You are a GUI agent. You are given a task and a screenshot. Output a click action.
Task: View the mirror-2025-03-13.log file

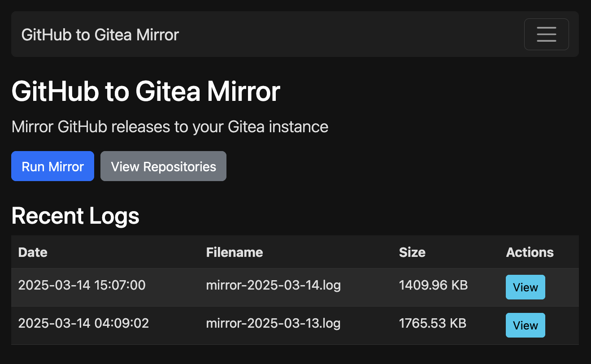[x=525, y=325]
